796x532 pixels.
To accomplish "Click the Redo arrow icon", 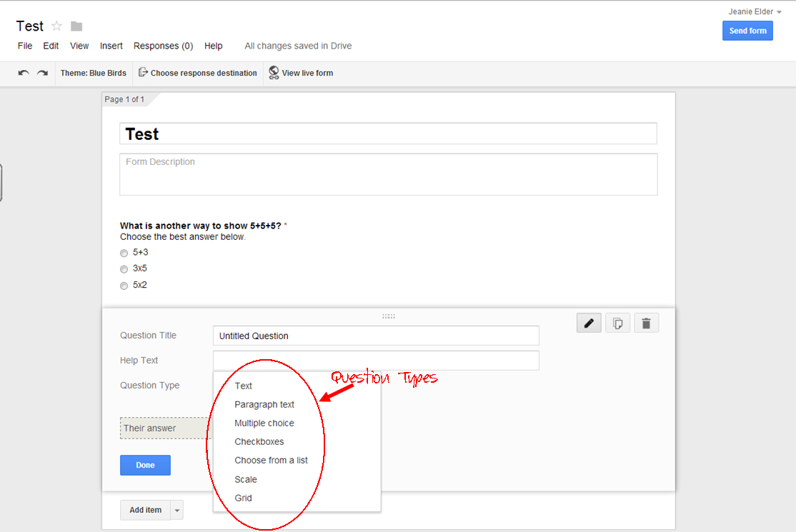I will pos(41,73).
